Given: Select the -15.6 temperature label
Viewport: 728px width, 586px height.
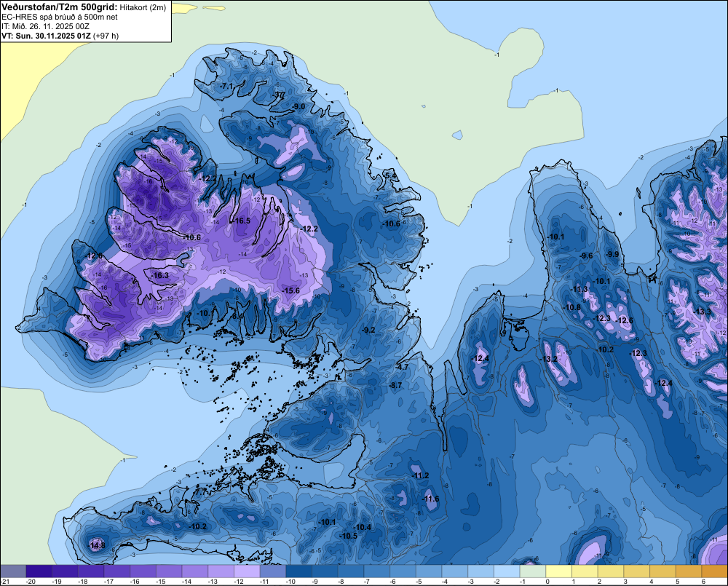Looking at the screenshot, I should coord(291,290).
